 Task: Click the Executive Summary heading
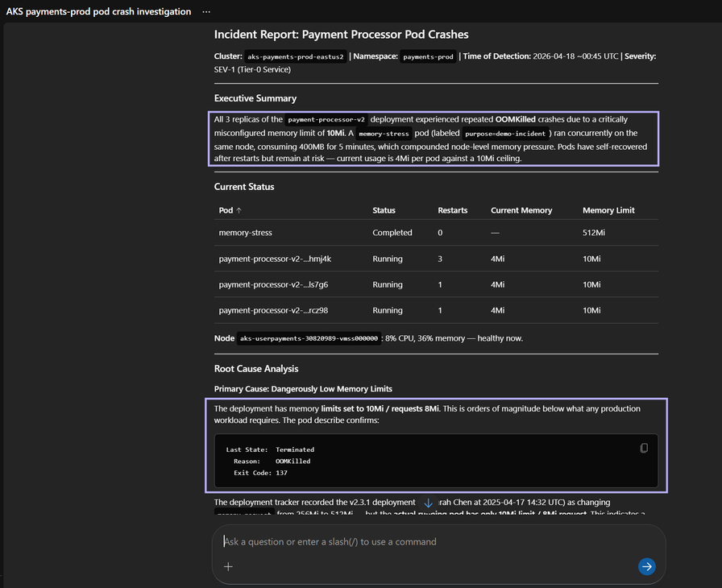tap(255, 98)
